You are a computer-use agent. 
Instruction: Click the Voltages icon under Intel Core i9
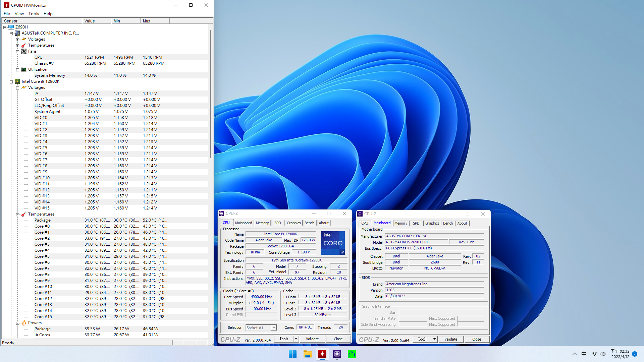23,87
